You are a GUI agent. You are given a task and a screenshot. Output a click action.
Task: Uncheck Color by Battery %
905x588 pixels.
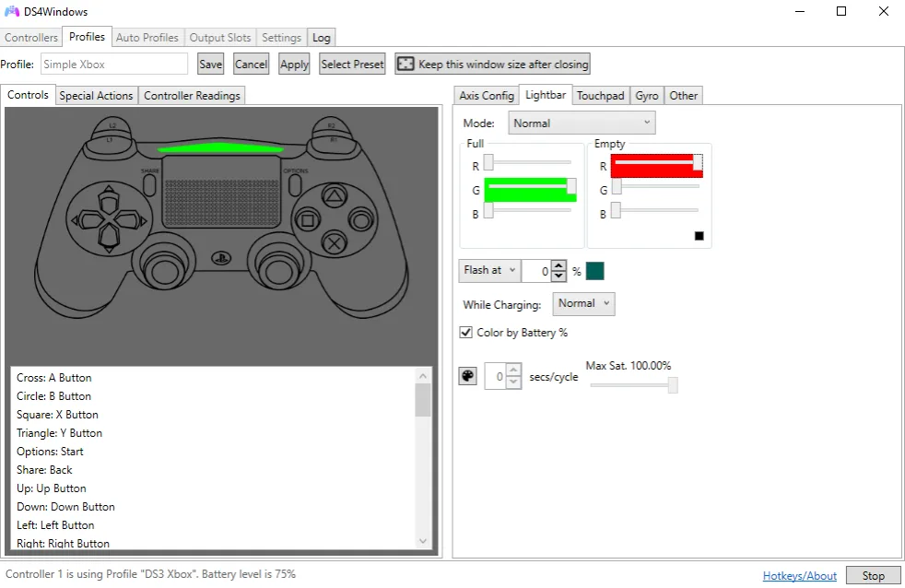(466, 333)
